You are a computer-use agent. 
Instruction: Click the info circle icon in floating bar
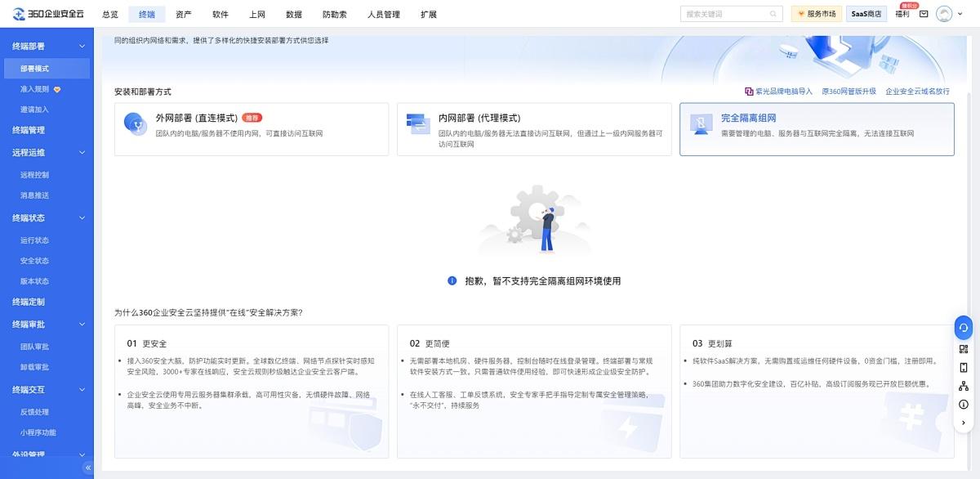click(x=964, y=405)
